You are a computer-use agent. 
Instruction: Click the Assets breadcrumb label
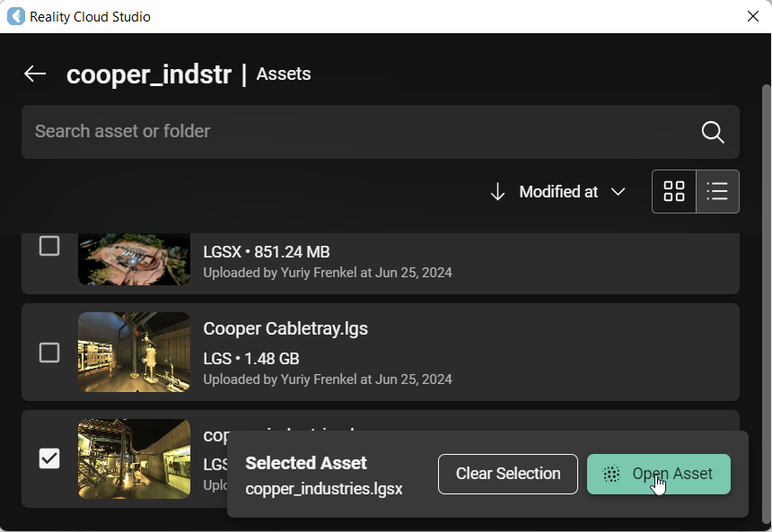284,74
